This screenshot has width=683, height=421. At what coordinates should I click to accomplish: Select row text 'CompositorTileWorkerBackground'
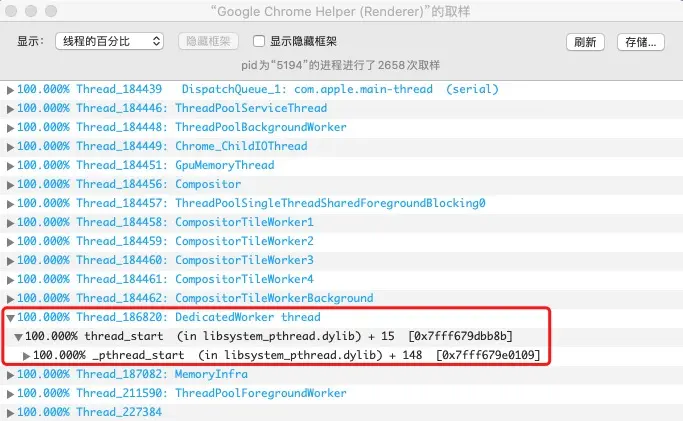pyautogui.click(x=274, y=298)
